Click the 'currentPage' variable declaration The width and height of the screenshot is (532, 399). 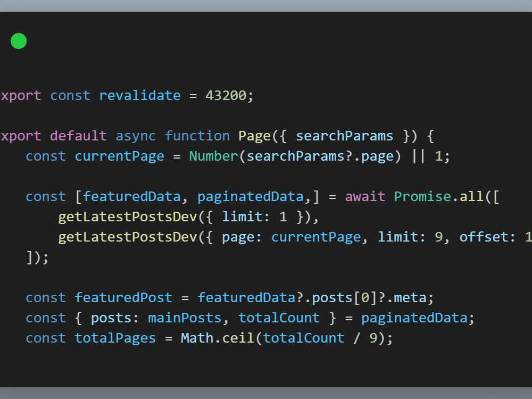[119, 156]
